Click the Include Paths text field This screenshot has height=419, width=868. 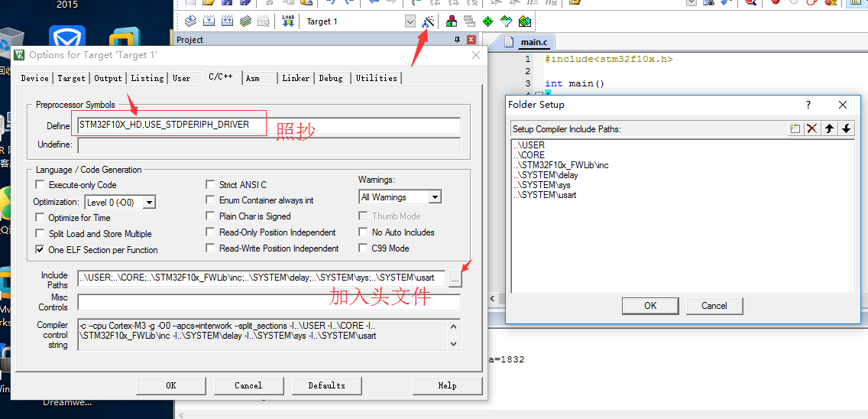point(261,278)
